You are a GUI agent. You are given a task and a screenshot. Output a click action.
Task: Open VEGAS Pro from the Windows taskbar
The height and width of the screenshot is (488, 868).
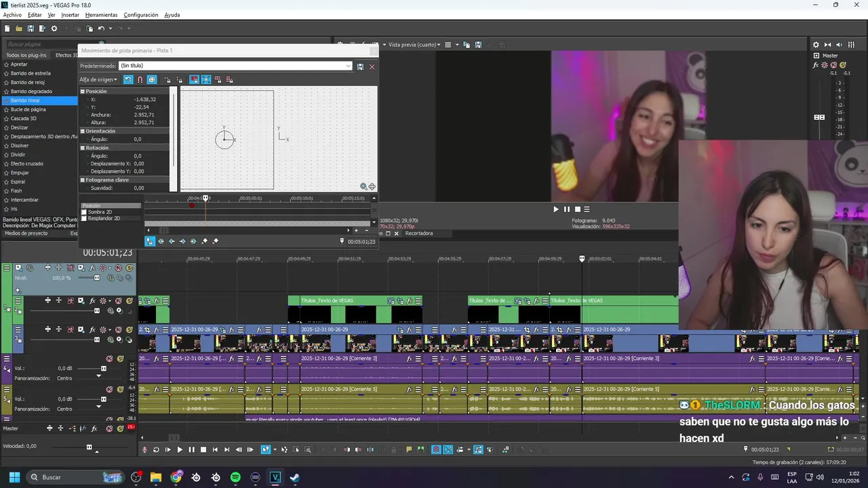(x=275, y=477)
